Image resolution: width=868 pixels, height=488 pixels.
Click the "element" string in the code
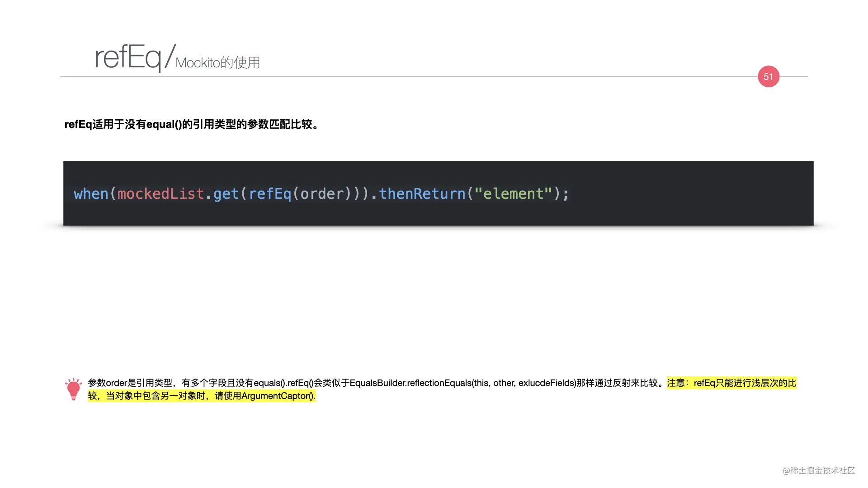[513, 194]
